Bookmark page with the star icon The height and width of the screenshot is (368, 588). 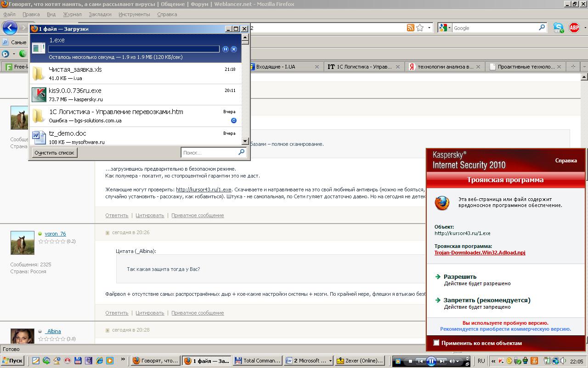[x=420, y=28]
